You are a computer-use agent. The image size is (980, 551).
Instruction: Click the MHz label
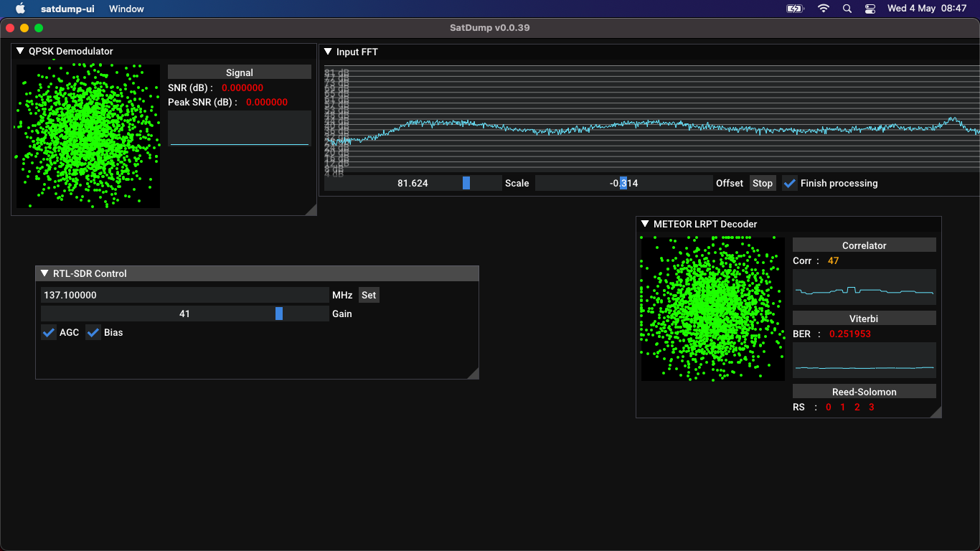342,295
